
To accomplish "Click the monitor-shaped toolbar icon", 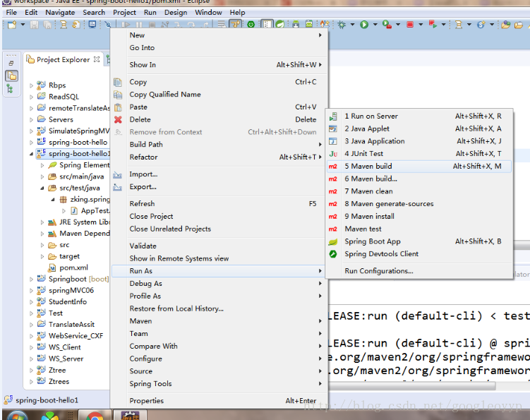I will coord(92,25).
